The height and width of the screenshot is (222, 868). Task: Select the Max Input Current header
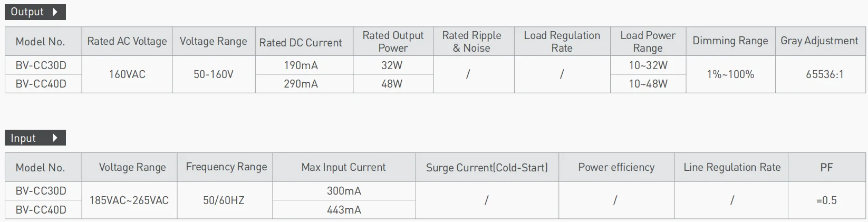(343, 167)
